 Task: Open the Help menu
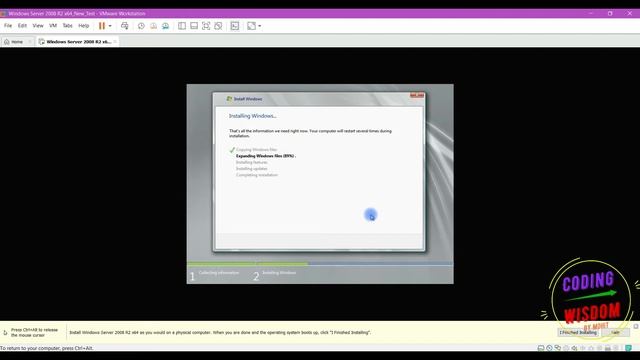click(84, 26)
